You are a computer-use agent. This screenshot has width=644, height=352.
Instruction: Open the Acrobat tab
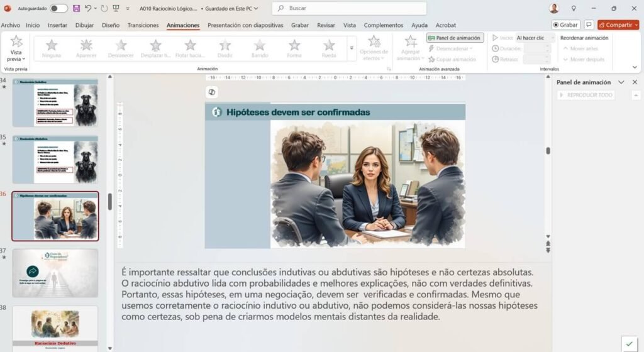(446, 25)
